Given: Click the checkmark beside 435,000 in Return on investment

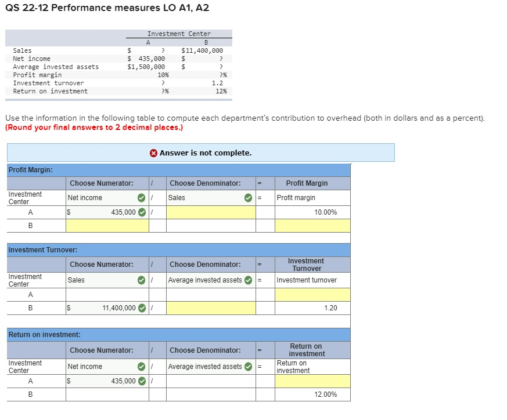Looking at the screenshot, I should point(142,381).
